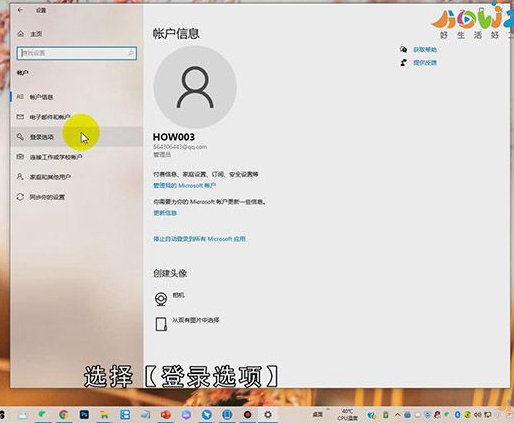514x423 pixels.
Task: Open PowerPoint from the taskbar
Action: pos(166,414)
